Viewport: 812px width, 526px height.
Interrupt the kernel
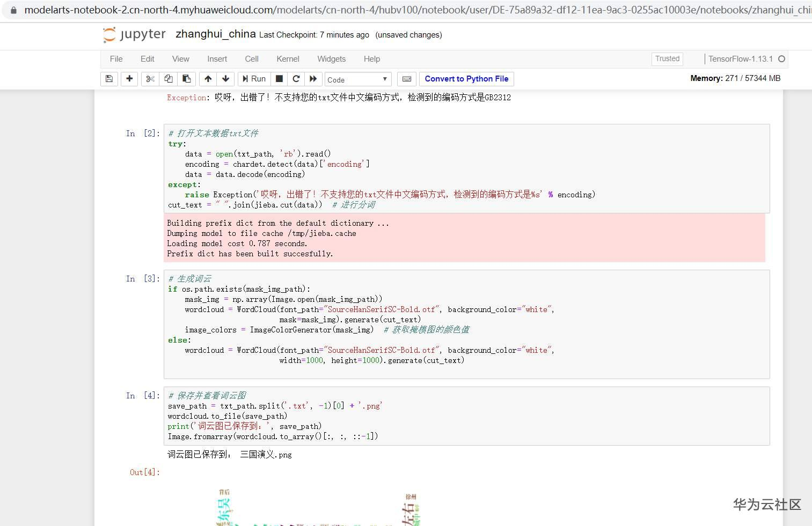[279, 79]
